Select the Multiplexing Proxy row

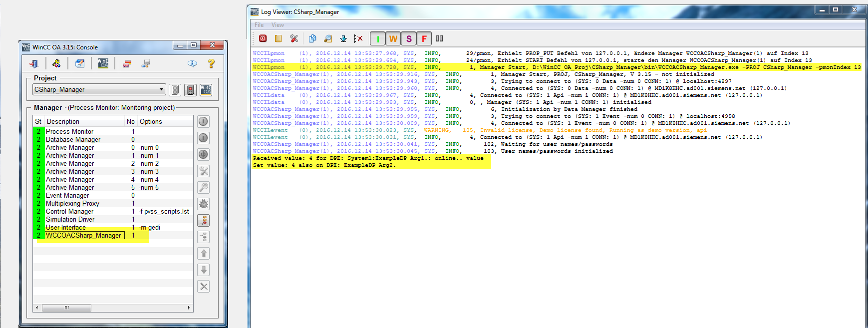pyautogui.click(x=113, y=203)
